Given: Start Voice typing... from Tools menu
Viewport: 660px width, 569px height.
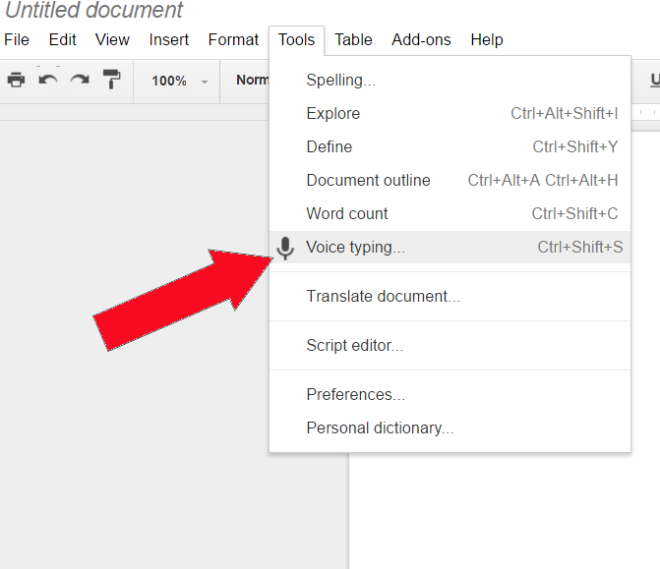Looking at the screenshot, I should tap(355, 248).
